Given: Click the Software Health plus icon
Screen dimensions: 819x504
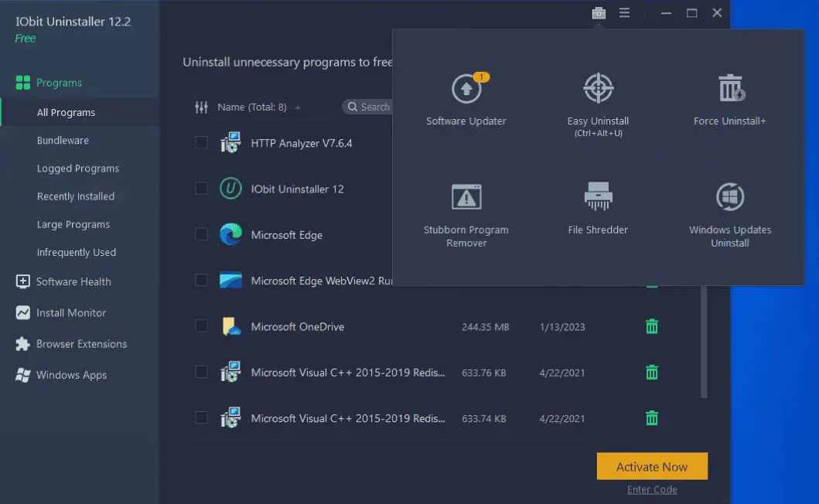Looking at the screenshot, I should (22, 281).
